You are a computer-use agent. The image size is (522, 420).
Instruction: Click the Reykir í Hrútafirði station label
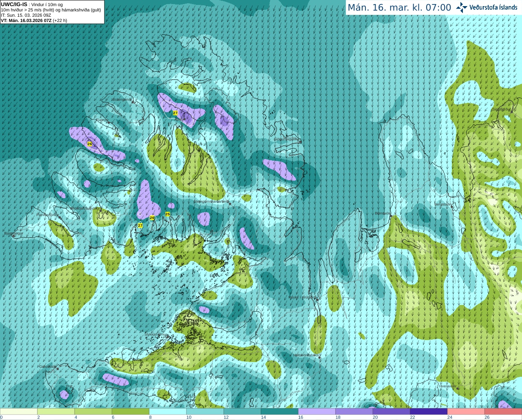[x=302, y=298]
